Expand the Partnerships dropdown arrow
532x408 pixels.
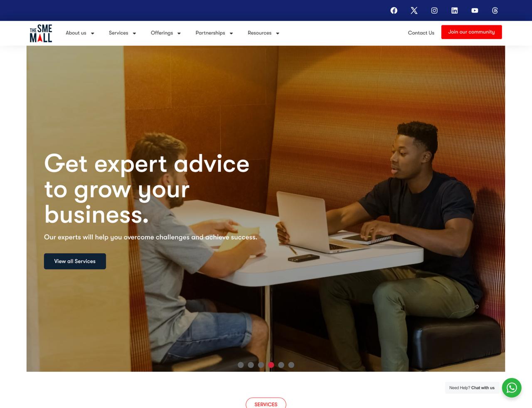(232, 33)
